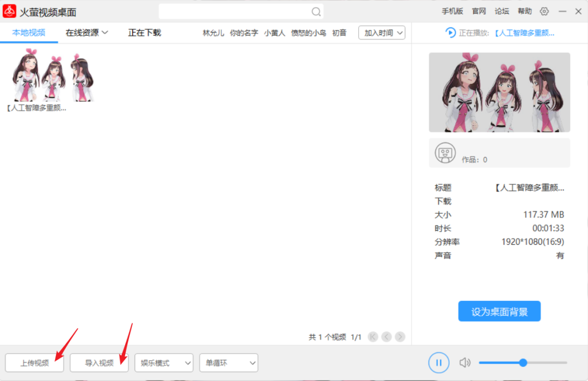Go to previous page of videos
588x381 pixels.
[387, 337]
